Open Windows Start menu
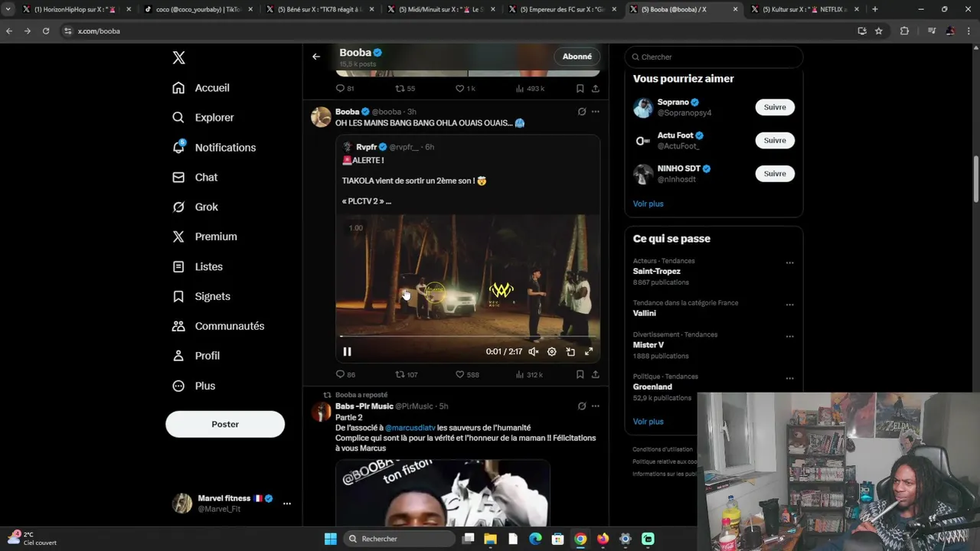The width and height of the screenshot is (980, 551). (331, 539)
